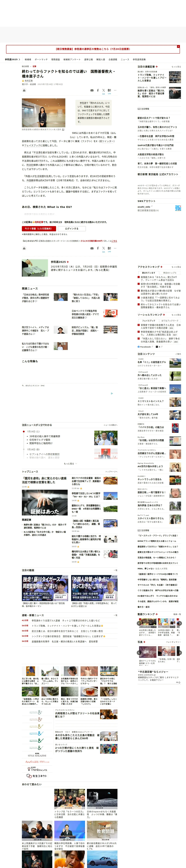Open 動画一覧 link in video ranking
Viewport: 186px width, 868px height.
click(x=177, y=614)
